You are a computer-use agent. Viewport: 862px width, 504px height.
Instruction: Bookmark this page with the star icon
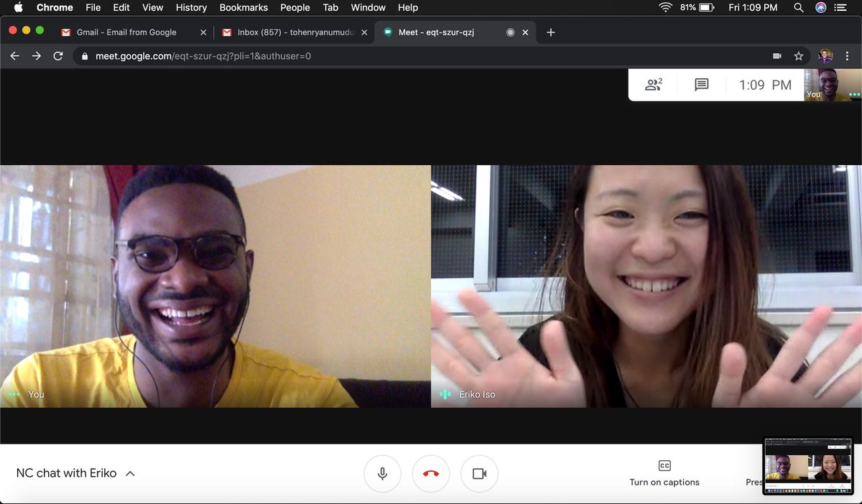798,56
